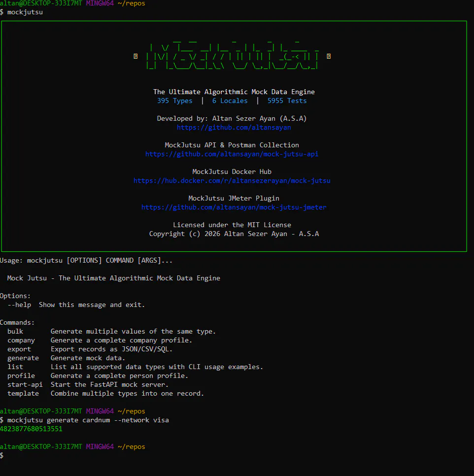
Task: Select the '5955 Tests' text
Action: tap(287, 101)
